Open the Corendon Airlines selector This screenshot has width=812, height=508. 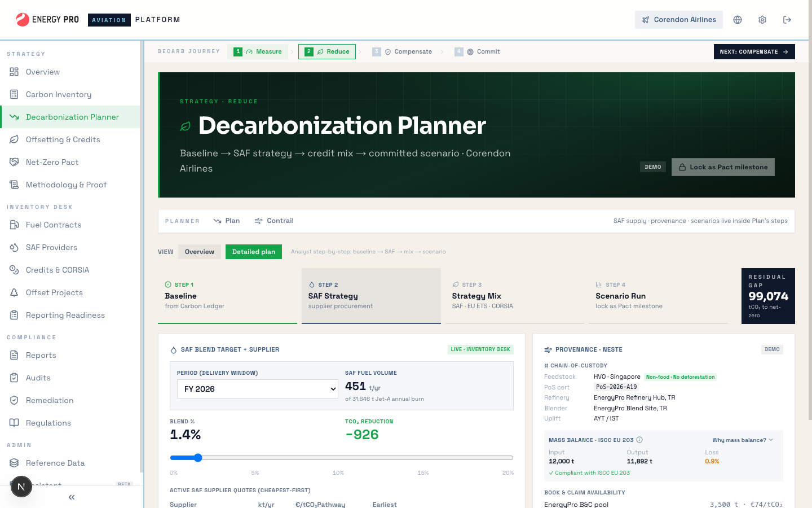pos(679,20)
